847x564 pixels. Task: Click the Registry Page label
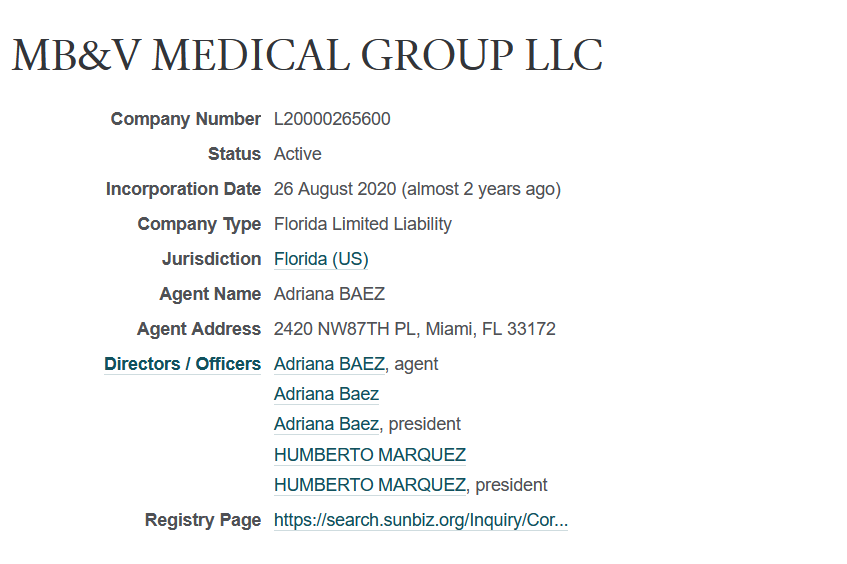point(203,520)
